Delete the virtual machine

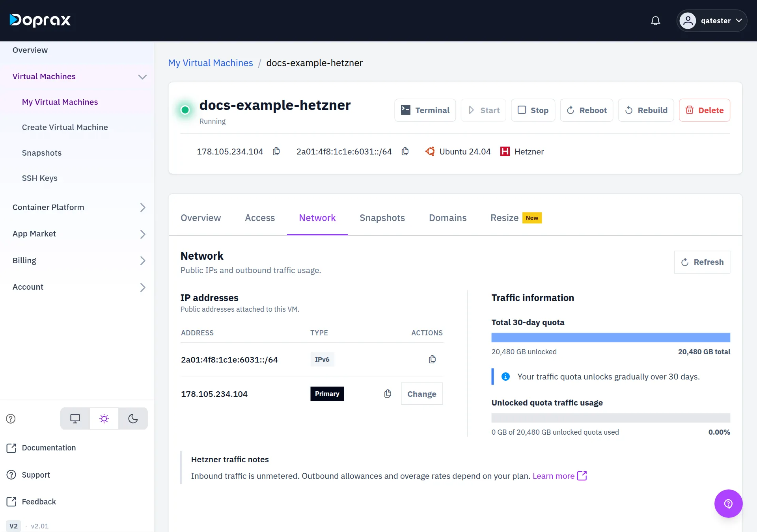pyautogui.click(x=705, y=110)
